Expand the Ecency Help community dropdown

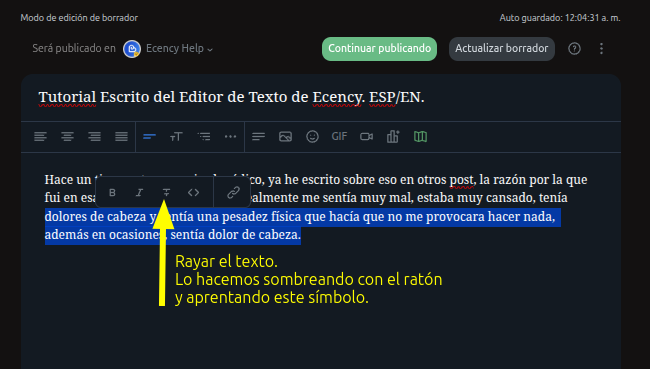coord(179,49)
